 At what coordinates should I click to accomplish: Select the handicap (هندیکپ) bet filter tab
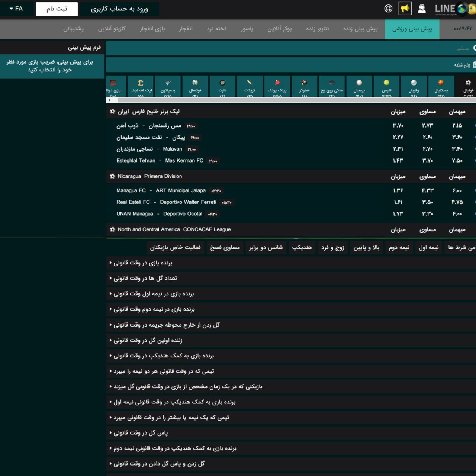coord(302,247)
